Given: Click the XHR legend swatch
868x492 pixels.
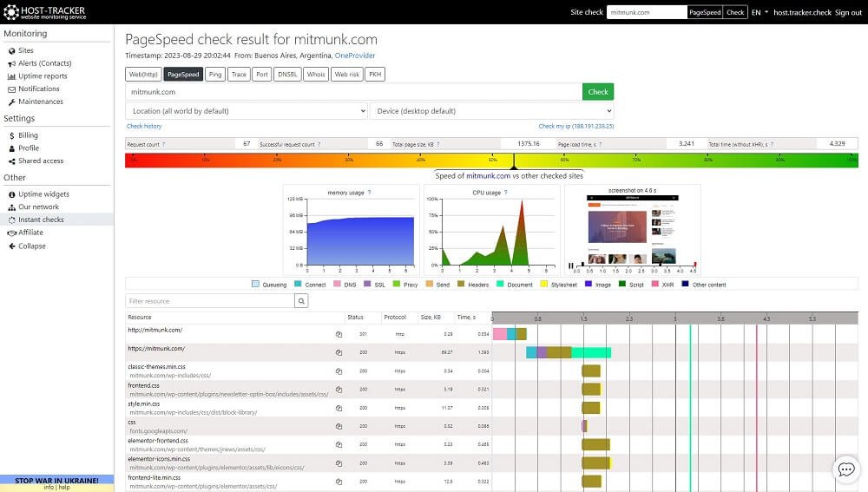Looking at the screenshot, I should click(654, 284).
